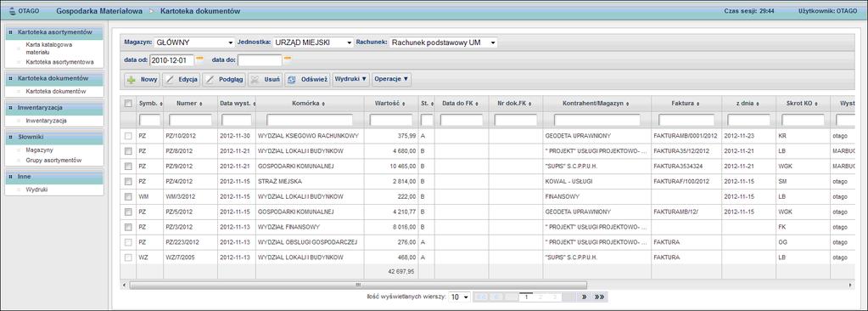
Task: Open Kartoteka asortymentowa menu item
Action: click(x=59, y=62)
